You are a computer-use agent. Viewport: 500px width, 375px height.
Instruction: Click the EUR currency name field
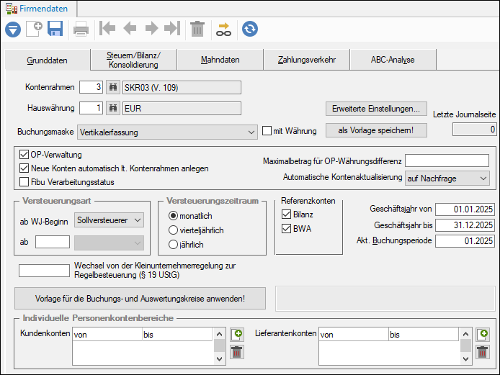[x=182, y=108]
